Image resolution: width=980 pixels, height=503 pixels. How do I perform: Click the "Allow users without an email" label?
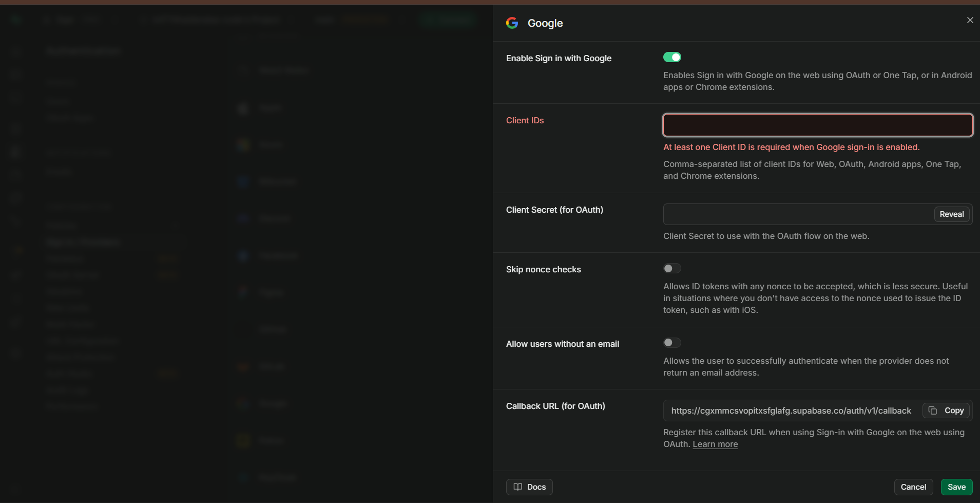click(x=563, y=344)
